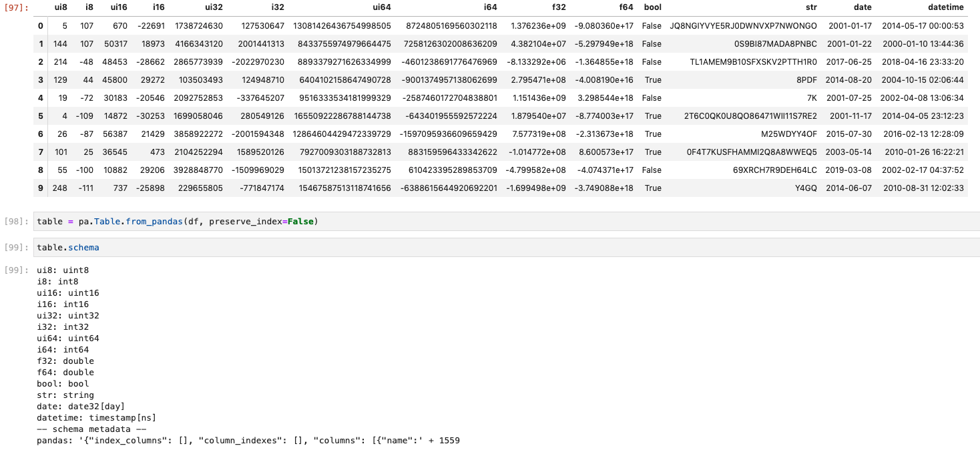Select datetime 2004-10-15 02:06:44
Screen dimensions: 980x450
click(x=923, y=79)
